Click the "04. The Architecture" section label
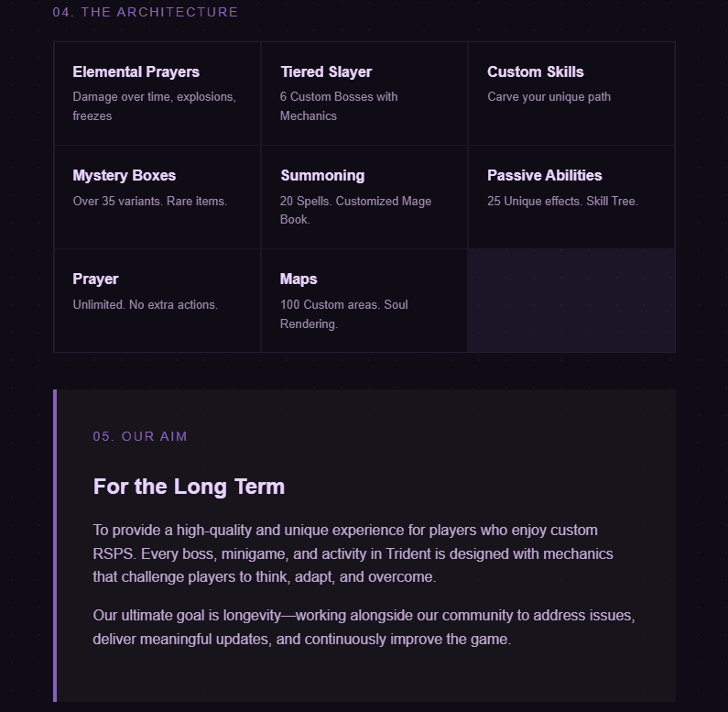 [x=146, y=12]
